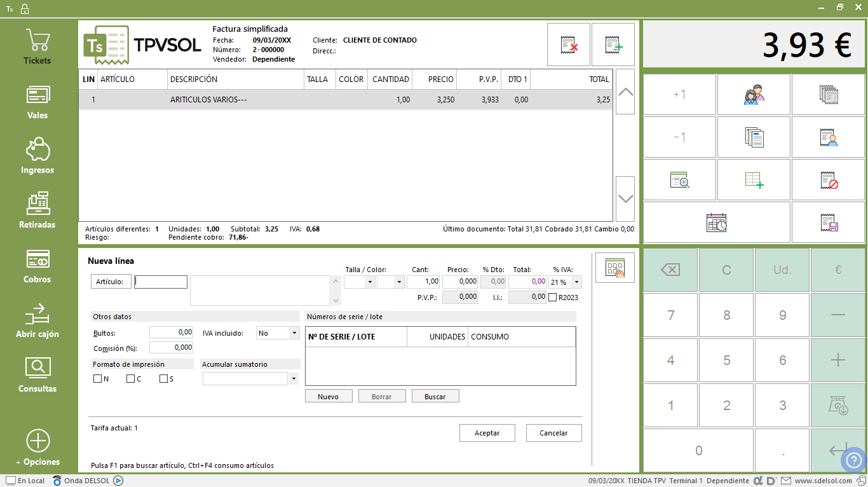Click the +1 quantity button
Viewport: 868px width, 487px height.
point(679,95)
